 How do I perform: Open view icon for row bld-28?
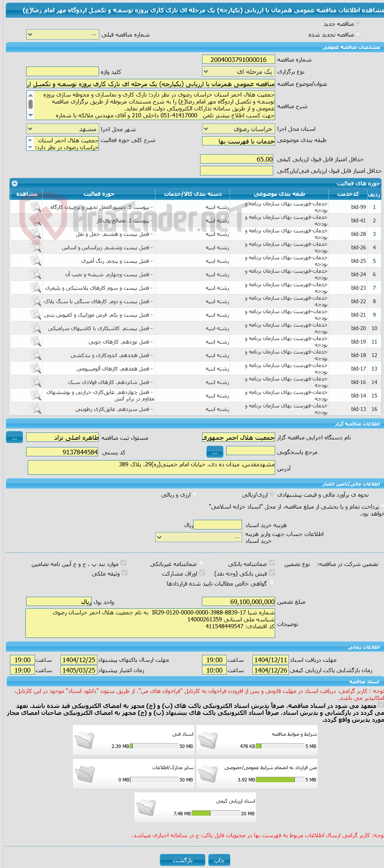[35, 234]
